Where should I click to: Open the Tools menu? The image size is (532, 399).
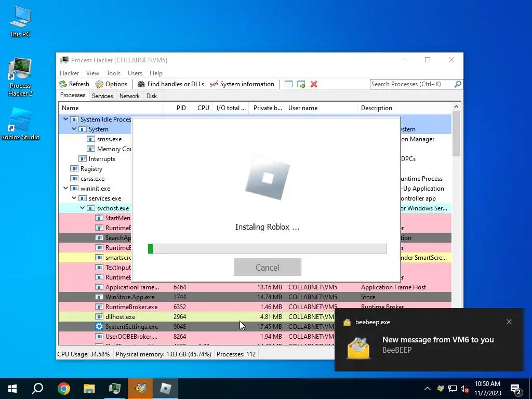click(113, 73)
